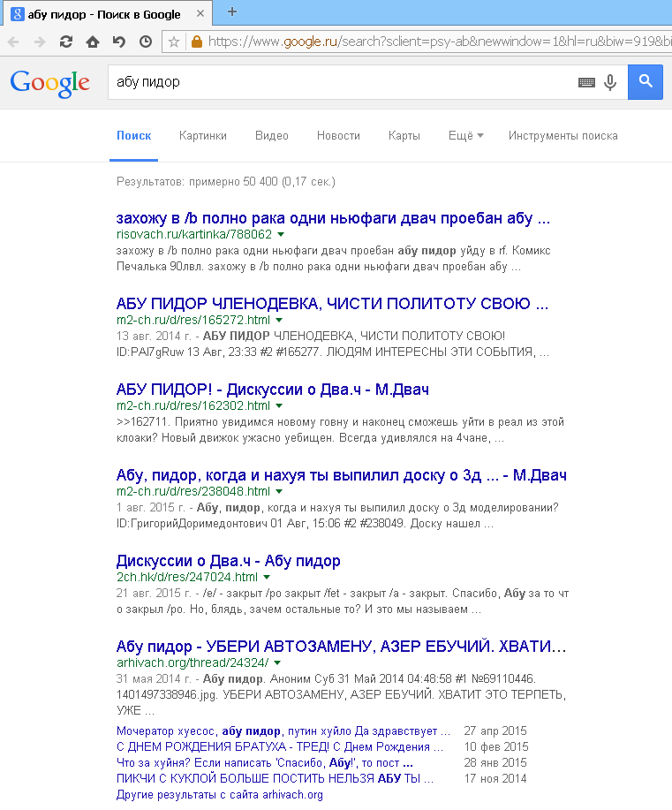This screenshot has width=672, height=810.
Task: Click the date '27 апр 2015'
Action: point(495,731)
